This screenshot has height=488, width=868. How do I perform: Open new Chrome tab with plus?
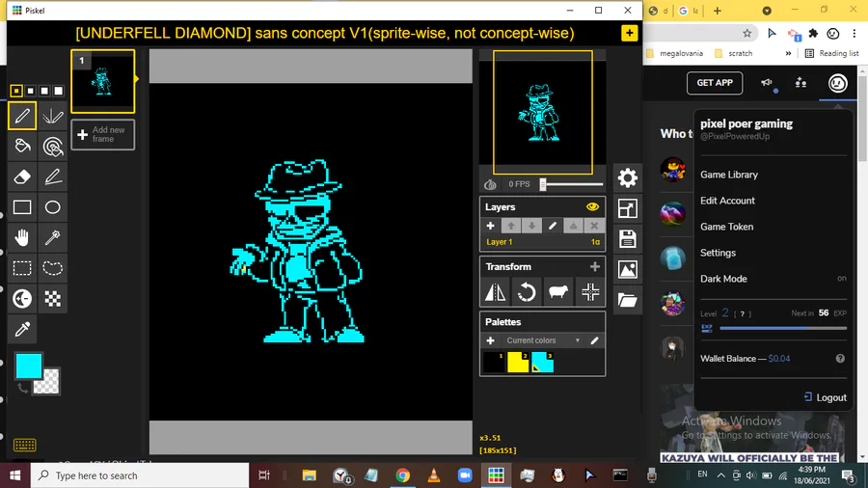[717, 11]
